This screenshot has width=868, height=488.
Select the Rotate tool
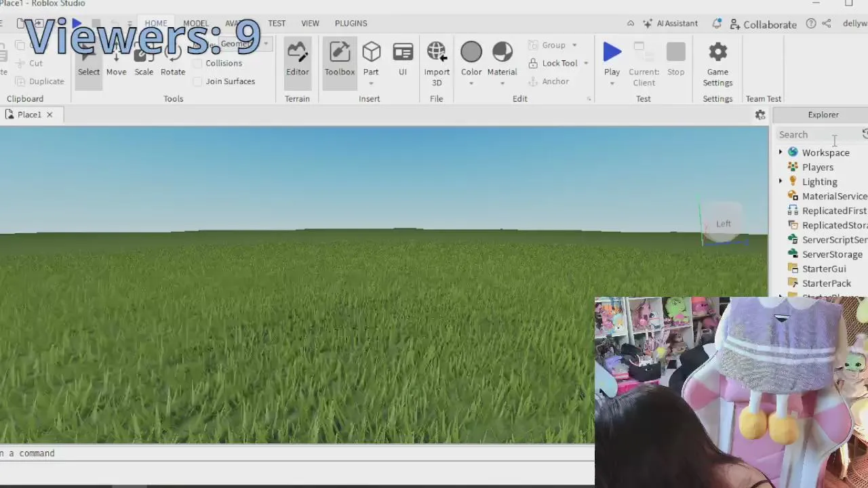click(173, 61)
